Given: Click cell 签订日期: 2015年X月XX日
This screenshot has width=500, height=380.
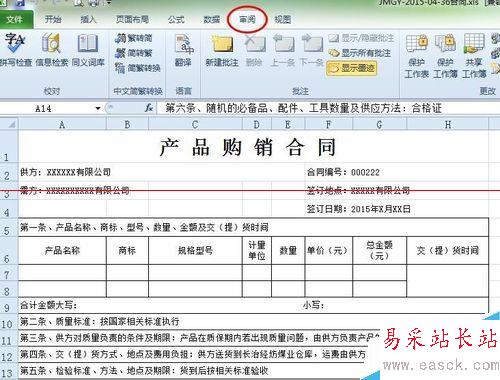Looking at the screenshot, I should 359,209.
